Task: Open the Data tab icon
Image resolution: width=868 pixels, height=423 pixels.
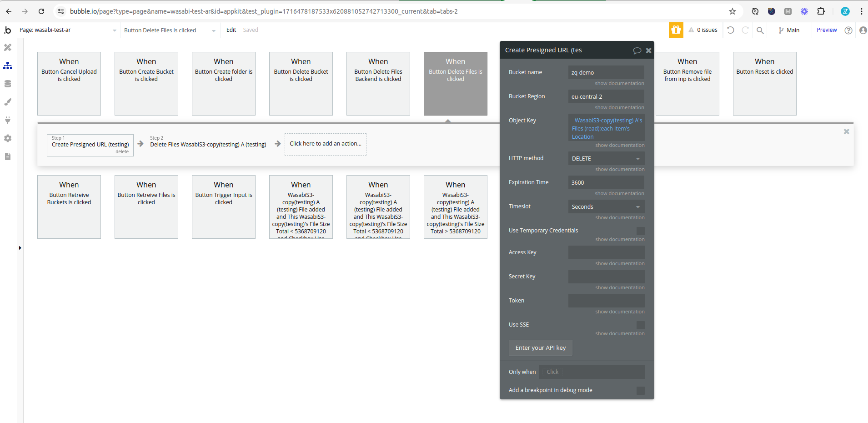Action: [x=8, y=84]
